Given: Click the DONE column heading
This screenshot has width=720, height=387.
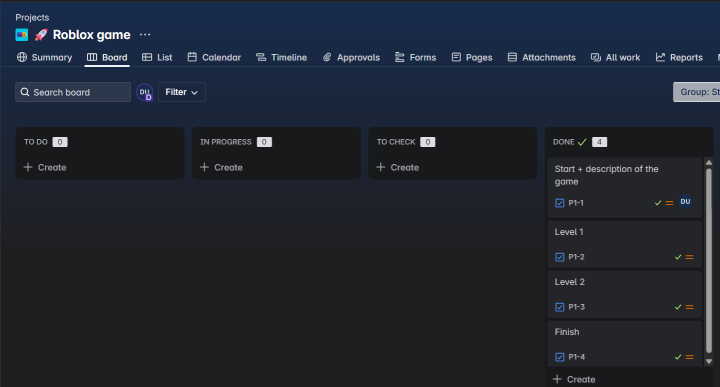Looking at the screenshot, I should tap(563, 142).
